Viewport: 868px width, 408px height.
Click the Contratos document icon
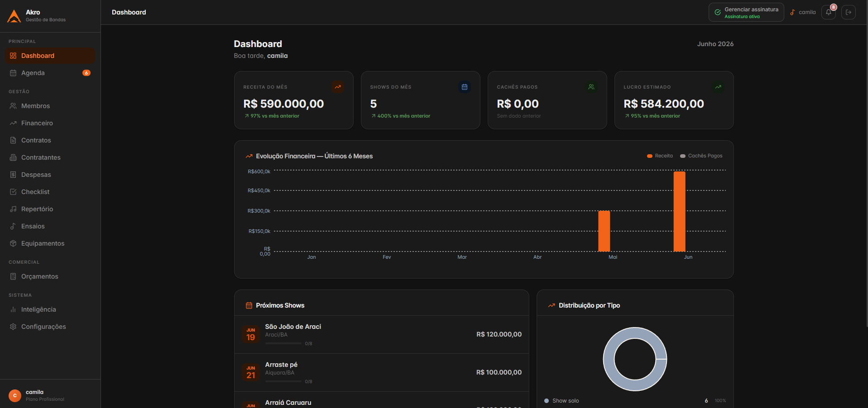tap(13, 140)
